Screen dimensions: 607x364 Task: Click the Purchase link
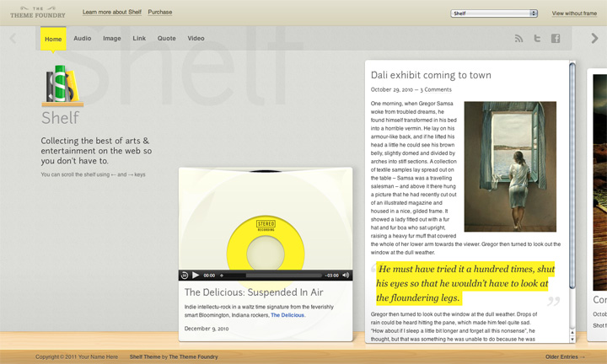[x=160, y=13]
